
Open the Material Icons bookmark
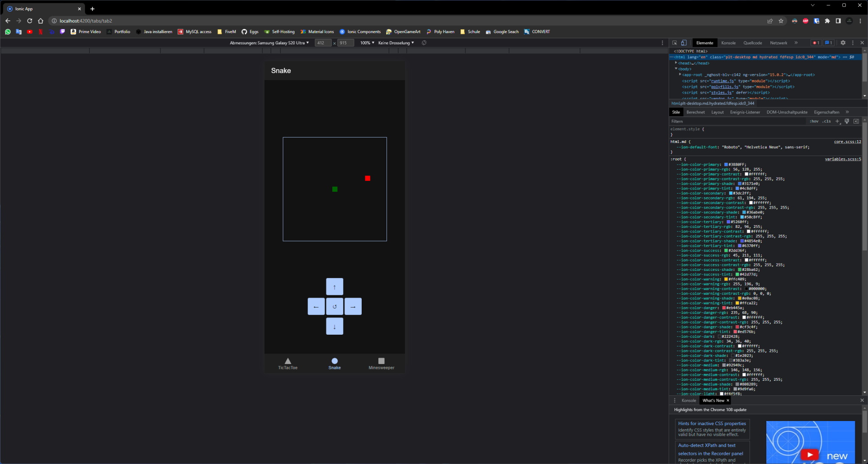coord(317,32)
